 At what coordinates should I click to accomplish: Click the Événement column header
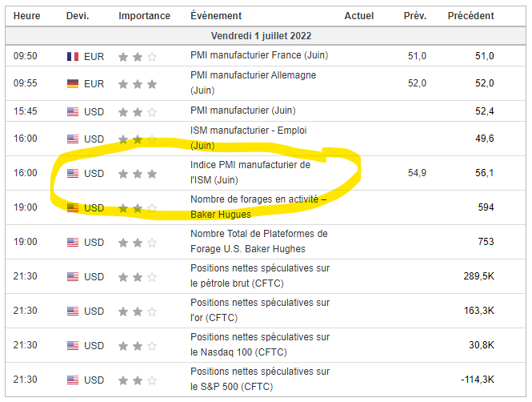point(218,16)
